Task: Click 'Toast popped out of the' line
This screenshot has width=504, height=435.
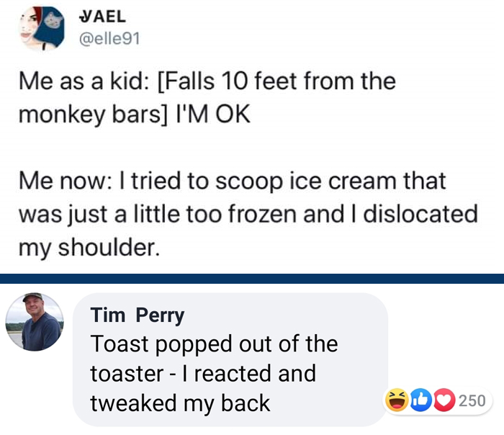Action: [214, 344]
